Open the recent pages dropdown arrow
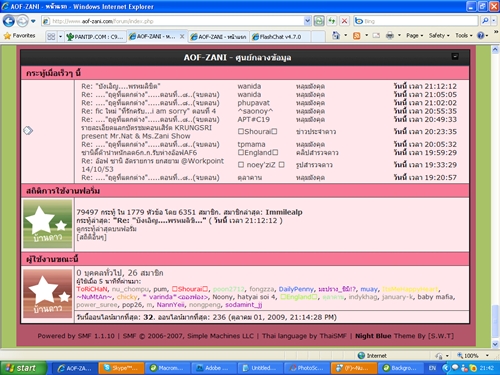Image resolution: width=500 pixels, height=375 pixels. pyautogui.click(x=33, y=21)
